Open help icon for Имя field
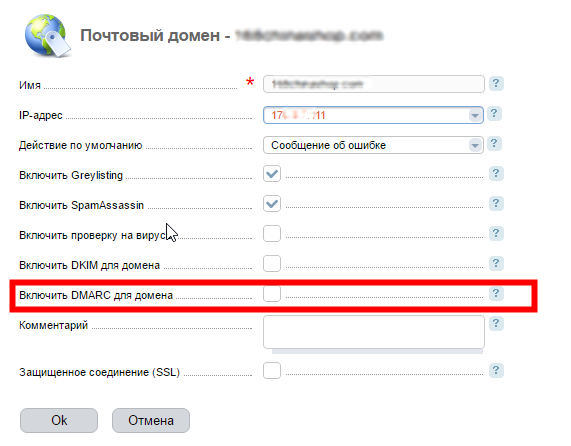 [x=496, y=84]
